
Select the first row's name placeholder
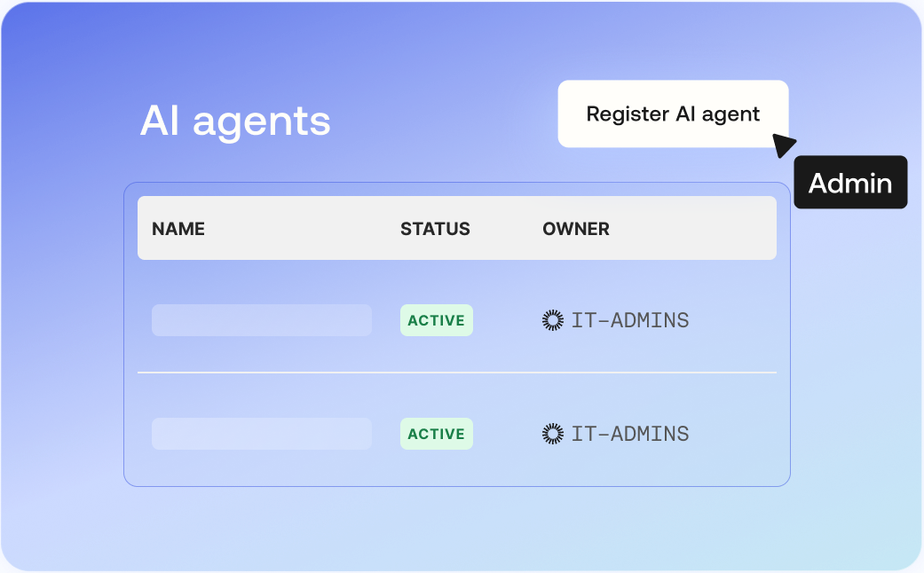pyautogui.click(x=261, y=320)
